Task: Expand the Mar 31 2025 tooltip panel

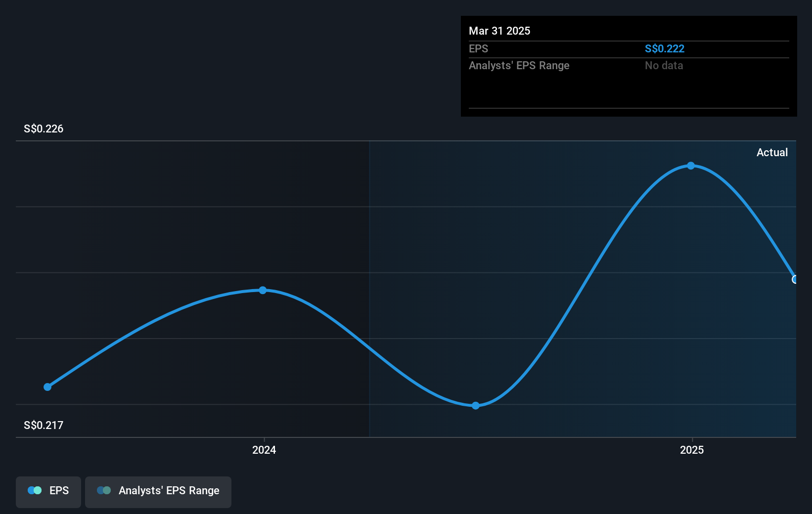Action: [x=499, y=31]
